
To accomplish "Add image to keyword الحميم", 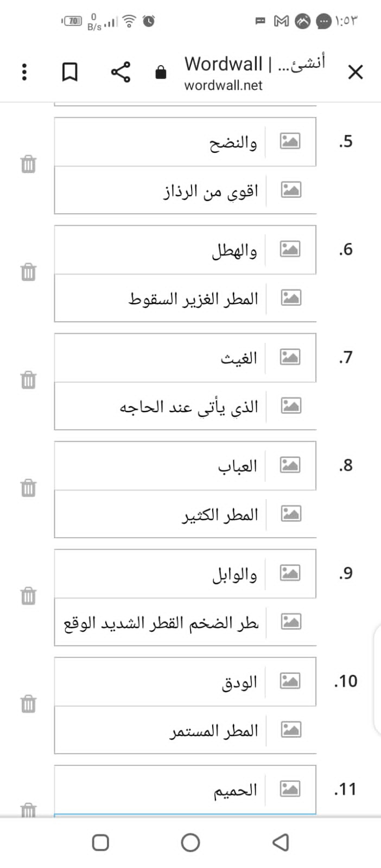I will point(290,789).
